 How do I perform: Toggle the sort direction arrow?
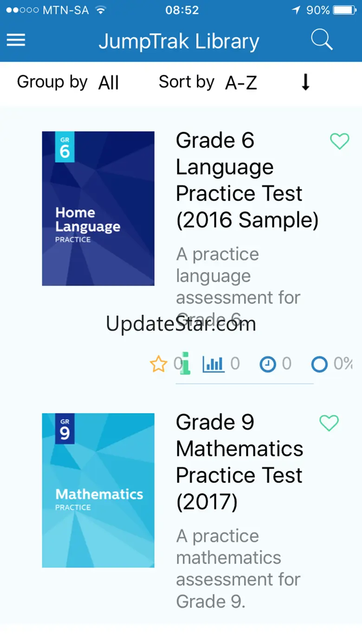(305, 82)
